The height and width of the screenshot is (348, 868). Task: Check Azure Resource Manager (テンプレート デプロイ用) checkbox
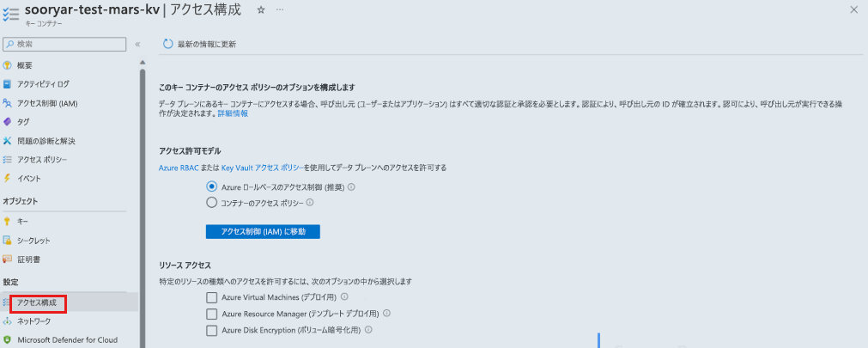(211, 314)
